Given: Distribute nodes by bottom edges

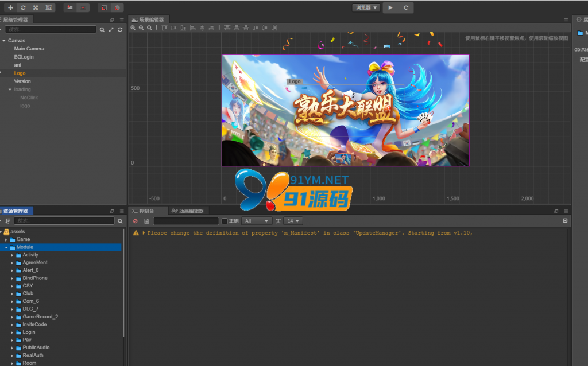Looking at the screenshot, I should [246, 28].
